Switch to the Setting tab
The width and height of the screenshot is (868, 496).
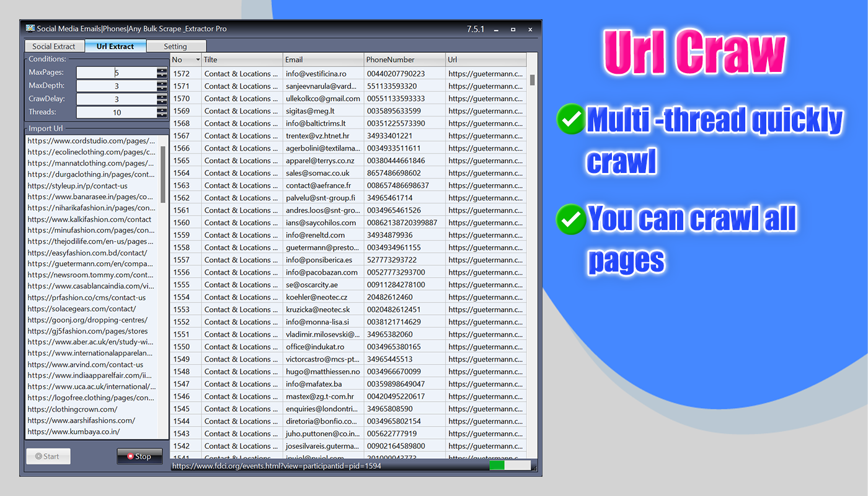[176, 45]
